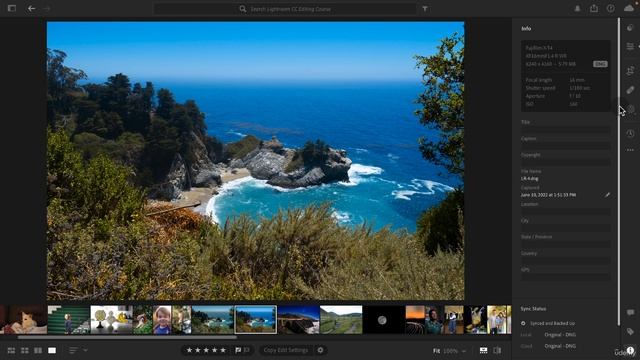
Task: Select the Healing brush tool
Action: [x=631, y=90]
